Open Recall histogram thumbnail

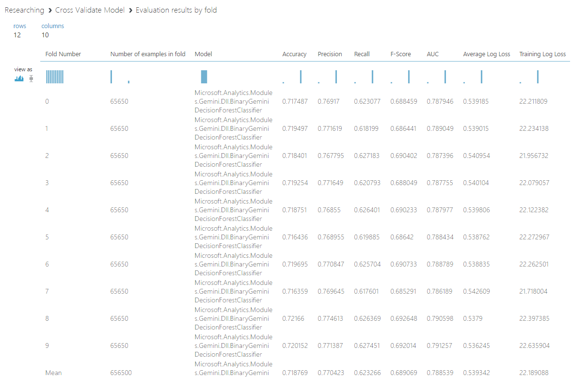click(364, 77)
